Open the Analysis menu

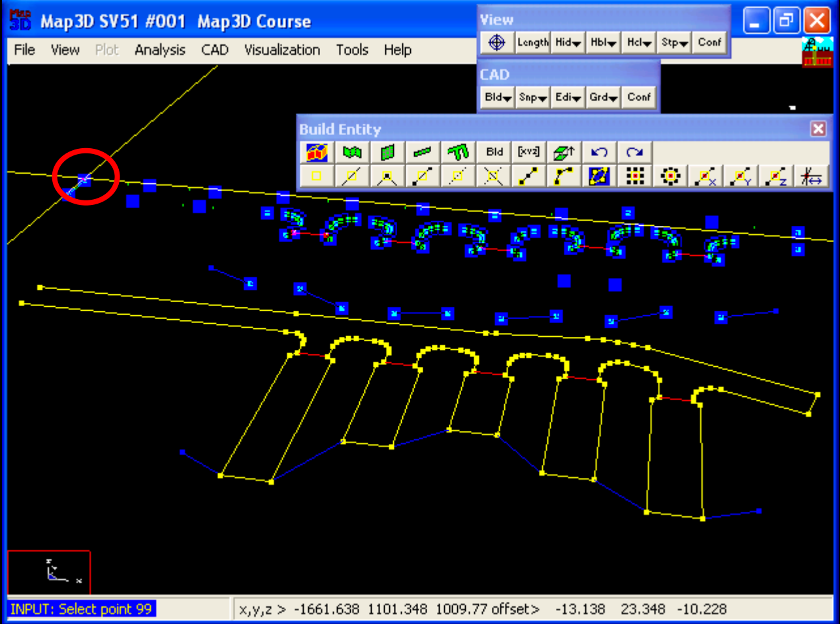(x=160, y=50)
